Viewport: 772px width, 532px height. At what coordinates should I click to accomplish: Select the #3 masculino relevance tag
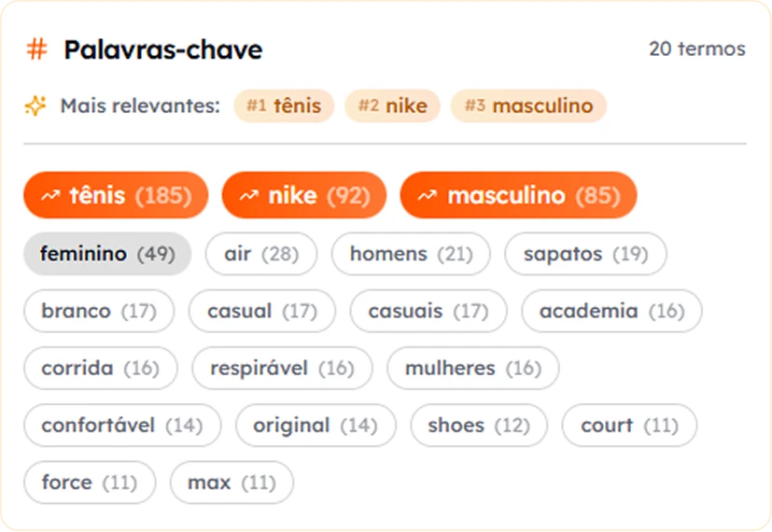tap(528, 105)
